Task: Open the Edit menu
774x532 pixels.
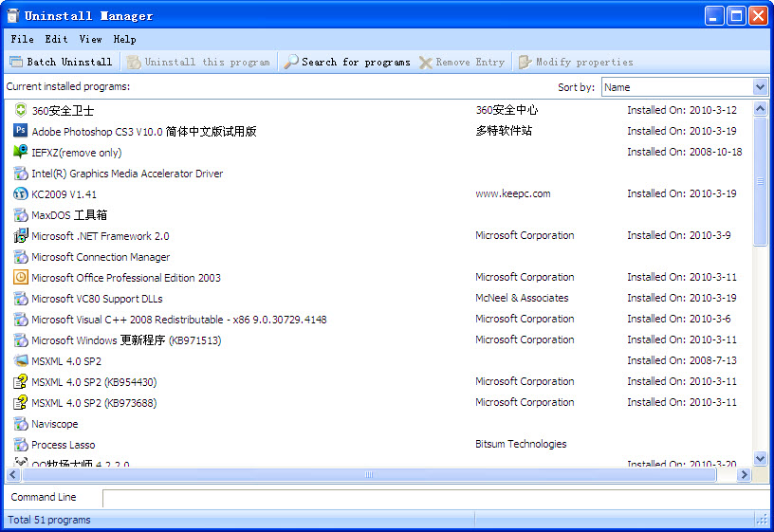Action: (x=56, y=39)
